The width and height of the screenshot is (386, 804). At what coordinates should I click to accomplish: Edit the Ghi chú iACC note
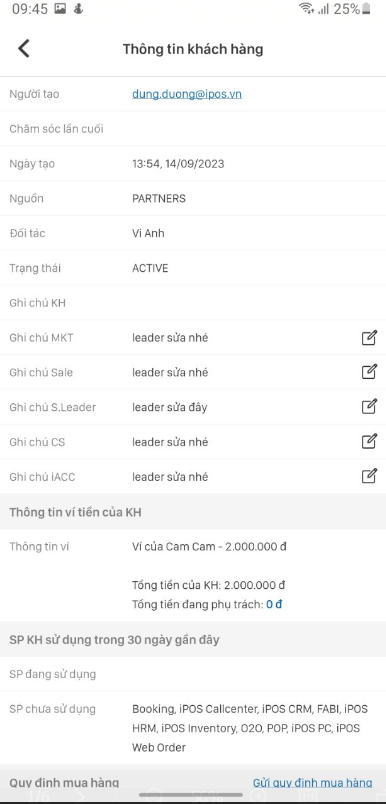click(369, 476)
